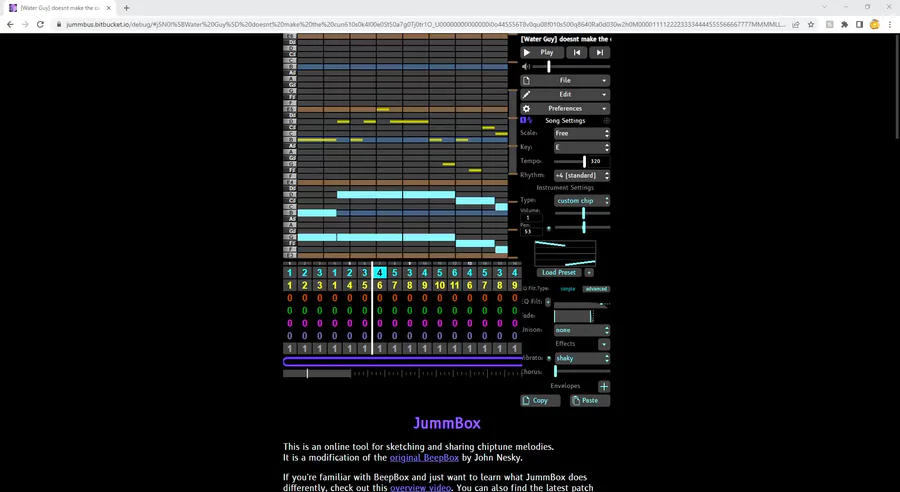Click the Pan number input box
Image resolution: width=900 pixels, height=492 pixels.
click(x=531, y=231)
